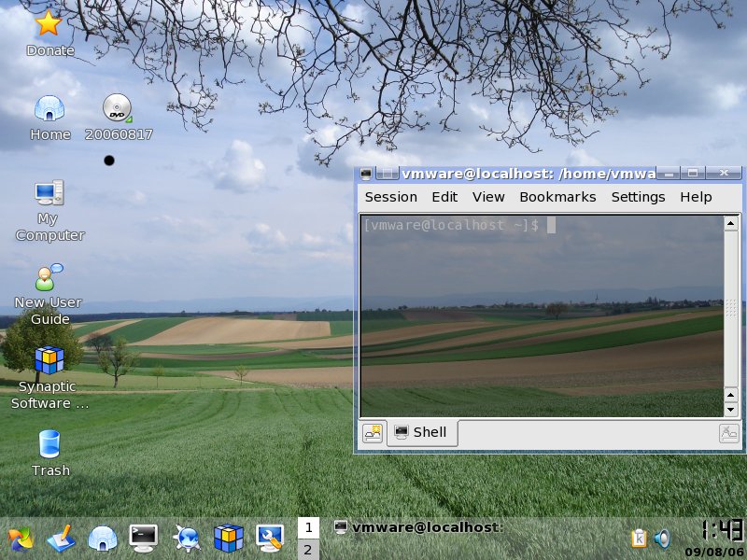
Task: Minimize the Konsole window
Action: click(669, 174)
